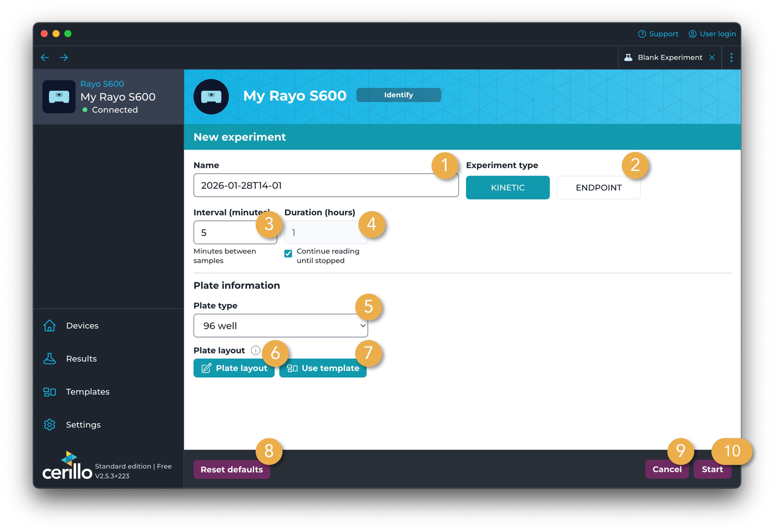The height and width of the screenshot is (532, 774).
Task: Click the Plate layout info icon
Action: click(x=255, y=350)
